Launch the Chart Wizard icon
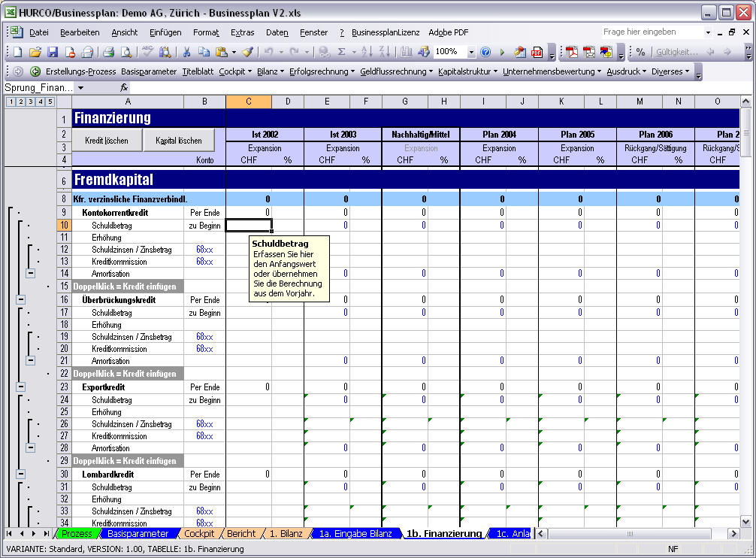Image resolution: width=756 pixels, height=558 pixels. click(x=407, y=52)
